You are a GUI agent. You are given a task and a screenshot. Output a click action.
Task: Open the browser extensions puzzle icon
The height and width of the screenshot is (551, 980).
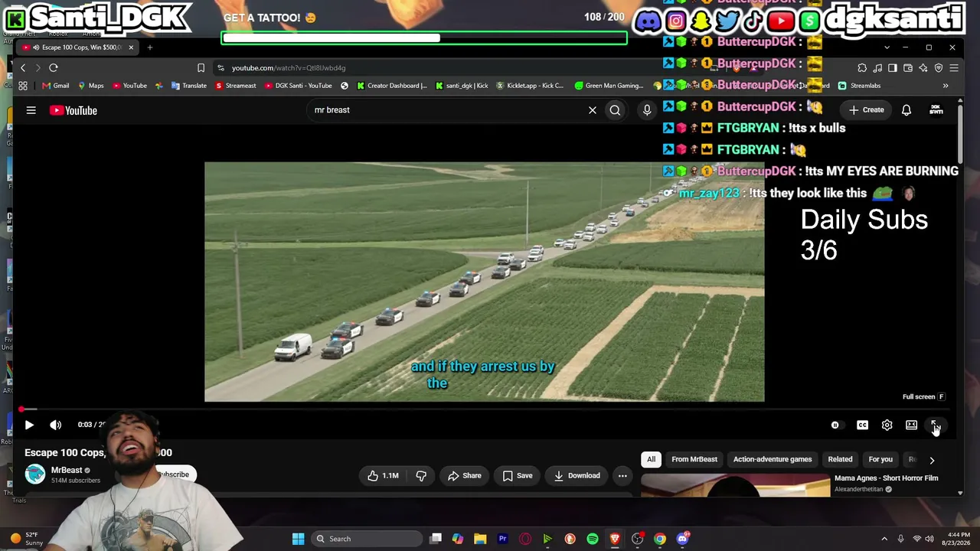tap(862, 68)
